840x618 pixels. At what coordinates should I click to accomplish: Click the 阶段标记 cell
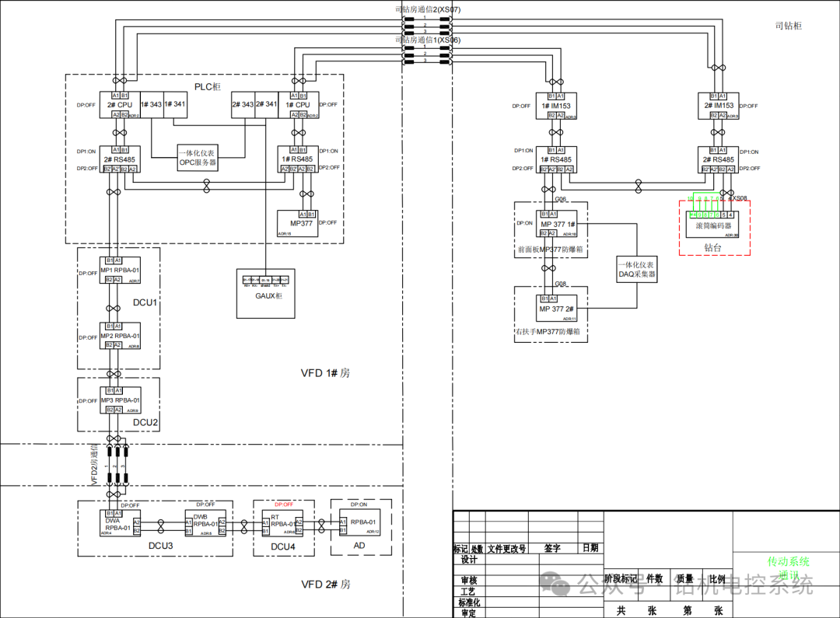(x=621, y=578)
